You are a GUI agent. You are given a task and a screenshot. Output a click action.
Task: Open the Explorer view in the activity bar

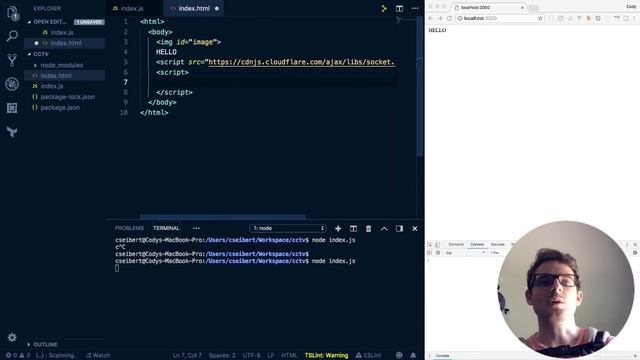[x=12, y=13]
